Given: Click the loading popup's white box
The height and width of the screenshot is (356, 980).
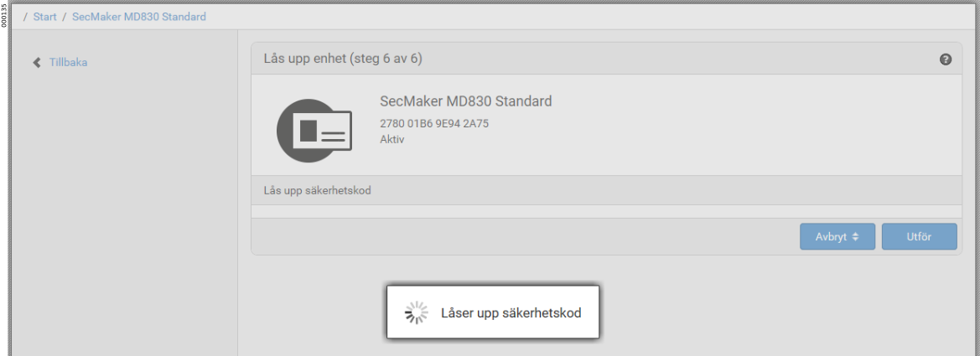Looking at the screenshot, I should click(x=492, y=312).
